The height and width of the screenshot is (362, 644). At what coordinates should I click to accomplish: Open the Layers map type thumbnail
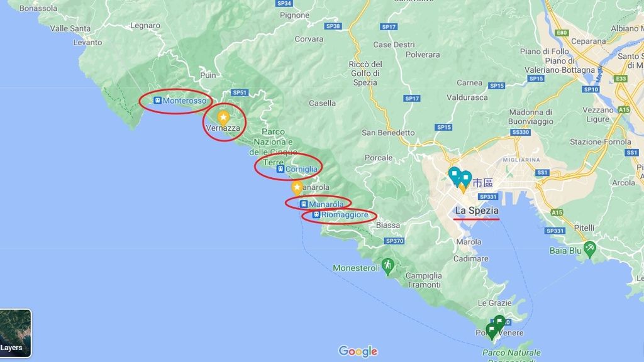click(x=15, y=333)
